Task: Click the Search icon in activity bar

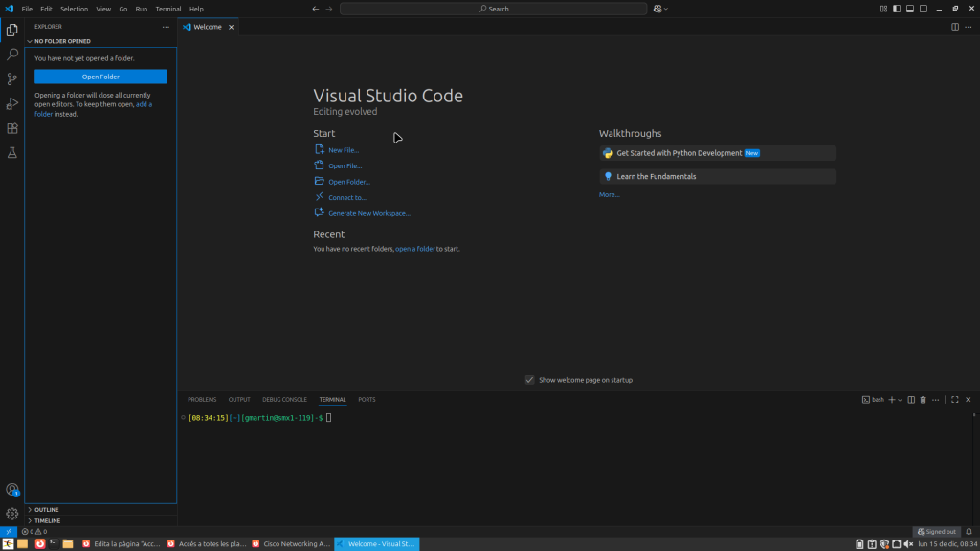Action: 12,55
